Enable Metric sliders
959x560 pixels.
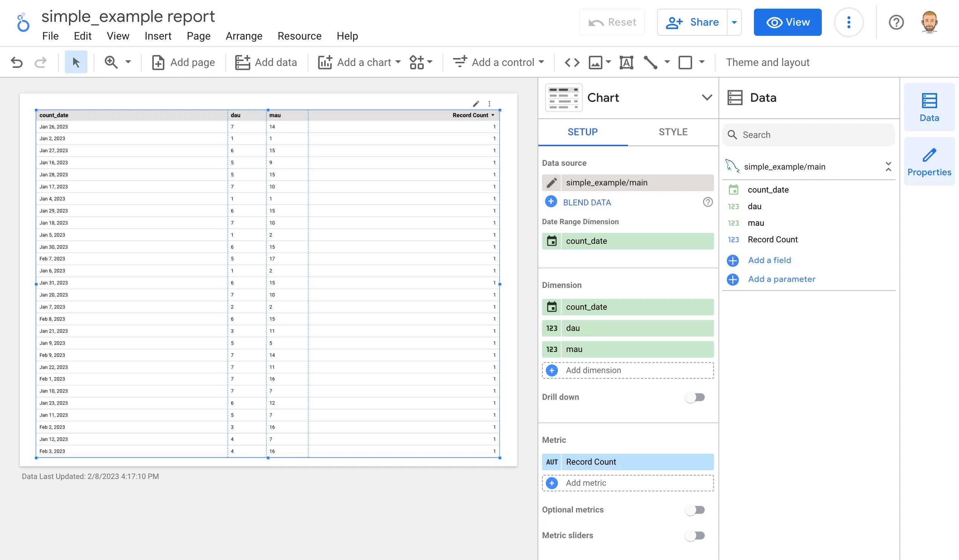point(695,535)
